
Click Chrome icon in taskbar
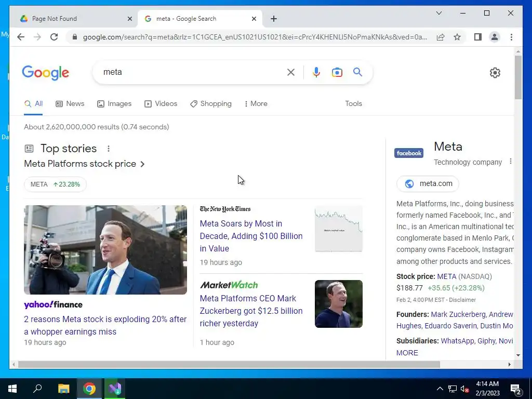tap(89, 389)
